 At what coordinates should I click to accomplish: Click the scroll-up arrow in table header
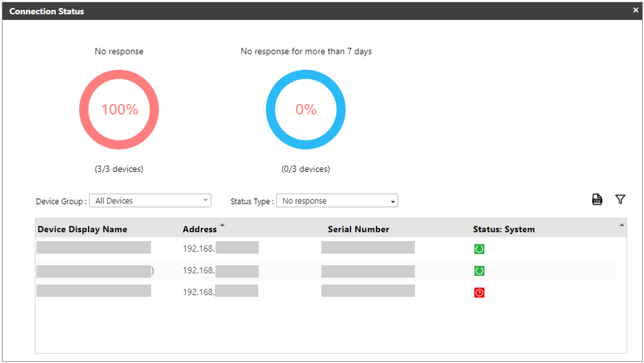point(622,225)
